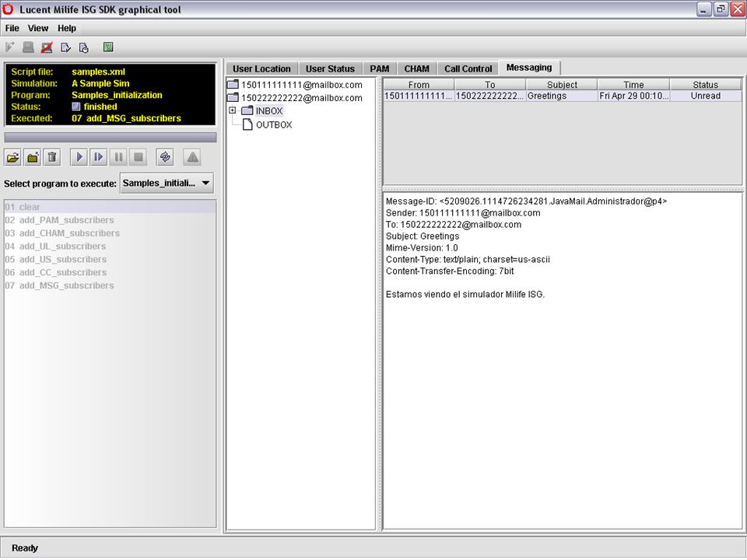This screenshot has height=560, width=747.
Task: Select the 150111111111@mailbox.com tree label
Action: 302,85
